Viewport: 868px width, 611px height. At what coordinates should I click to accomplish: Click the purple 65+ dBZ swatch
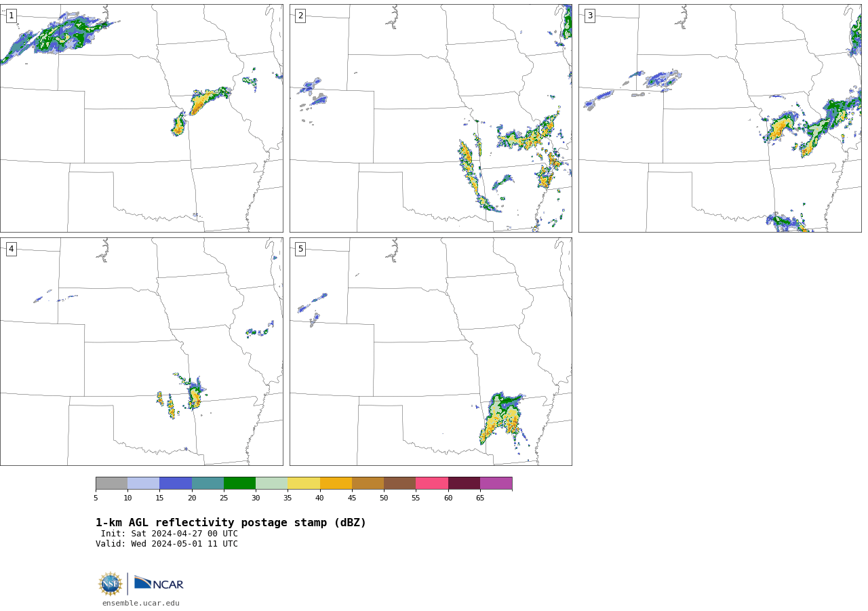[x=496, y=484]
